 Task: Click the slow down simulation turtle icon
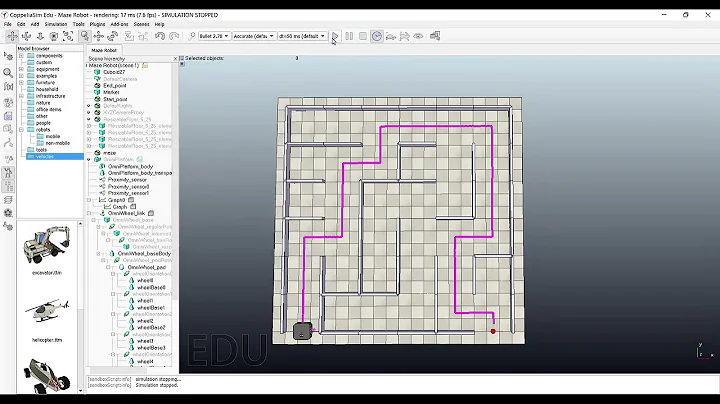[391, 36]
